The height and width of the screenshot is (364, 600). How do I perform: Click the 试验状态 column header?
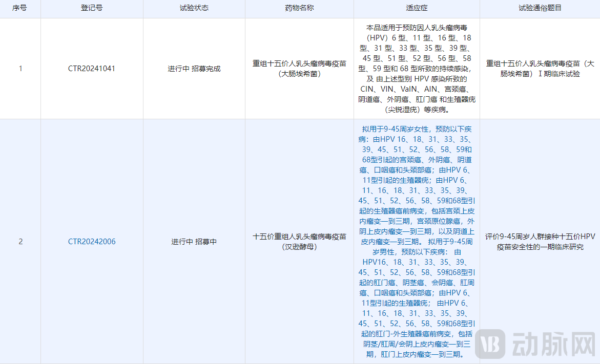(194, 8)
